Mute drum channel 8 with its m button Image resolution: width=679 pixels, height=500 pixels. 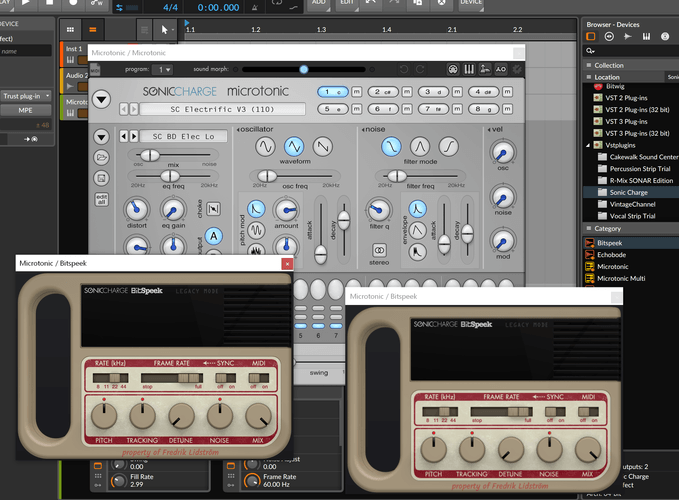click(507, 109)
